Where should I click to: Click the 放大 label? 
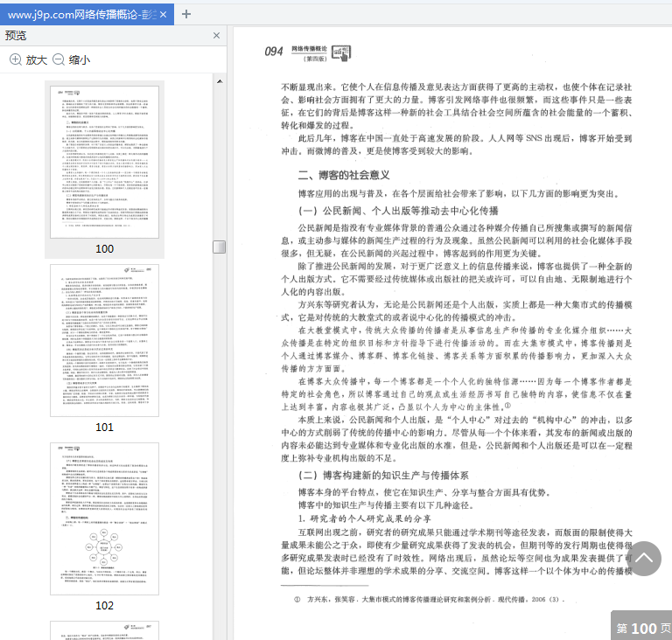point(37,60)
